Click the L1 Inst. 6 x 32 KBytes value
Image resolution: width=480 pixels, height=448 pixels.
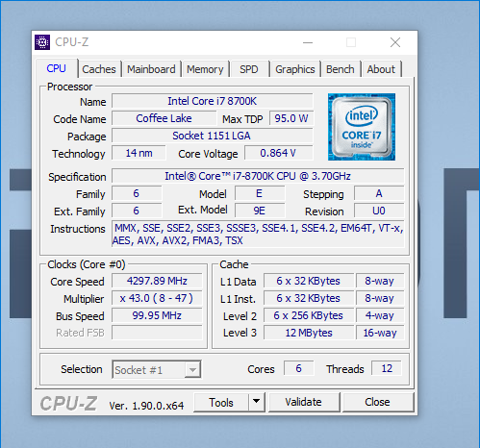pos(309,298)
